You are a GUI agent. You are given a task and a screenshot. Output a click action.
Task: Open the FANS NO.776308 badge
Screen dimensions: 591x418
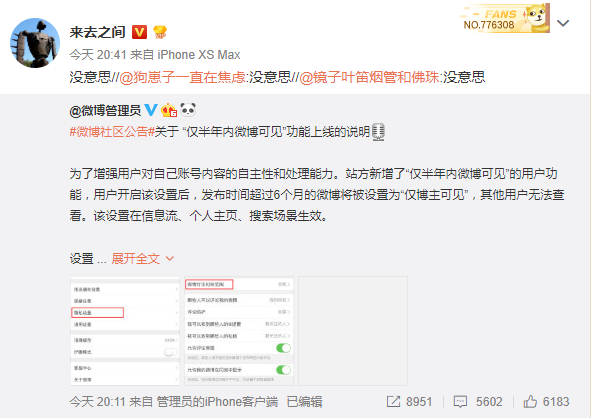point(505,19)
